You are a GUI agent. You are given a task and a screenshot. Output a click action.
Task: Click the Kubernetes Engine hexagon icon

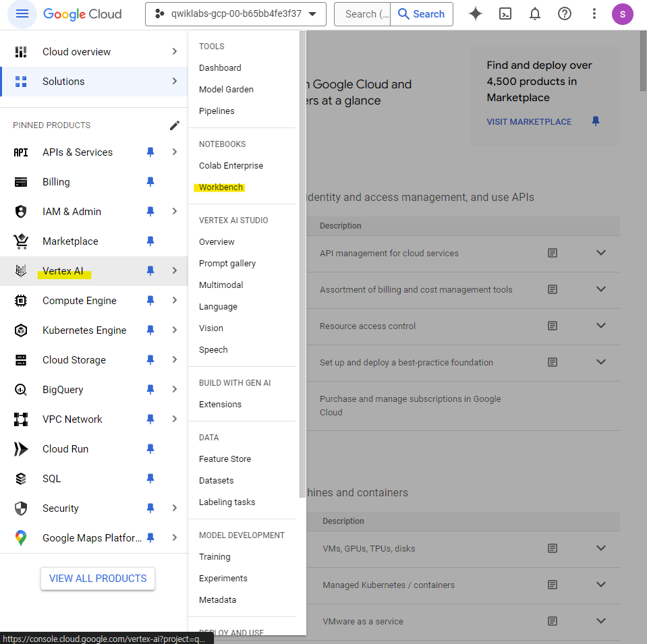21,330
